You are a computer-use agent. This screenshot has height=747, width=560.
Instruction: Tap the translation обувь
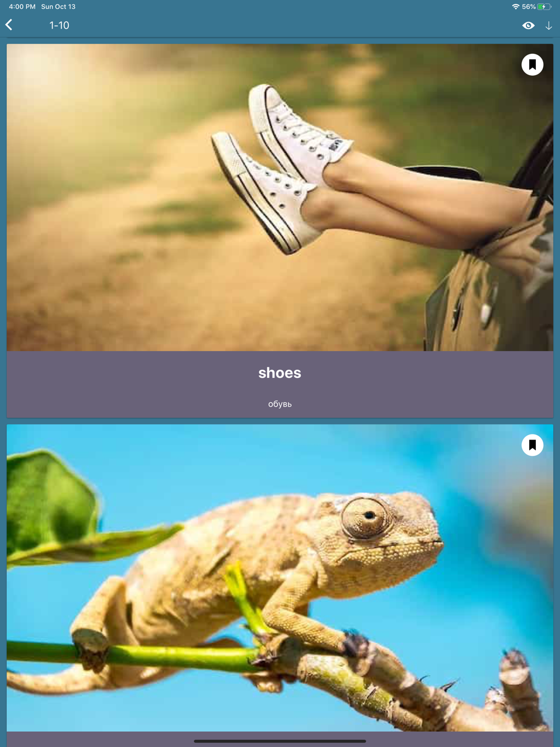280,404
